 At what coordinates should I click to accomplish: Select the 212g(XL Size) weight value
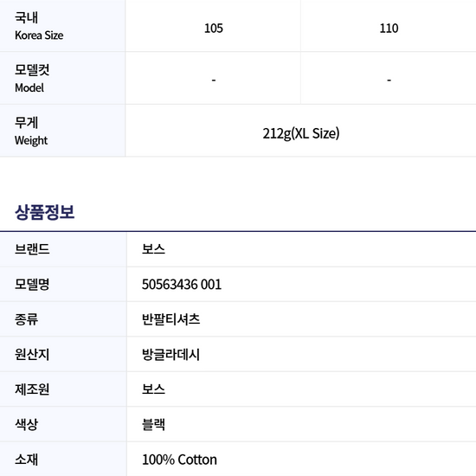(301, 133)
